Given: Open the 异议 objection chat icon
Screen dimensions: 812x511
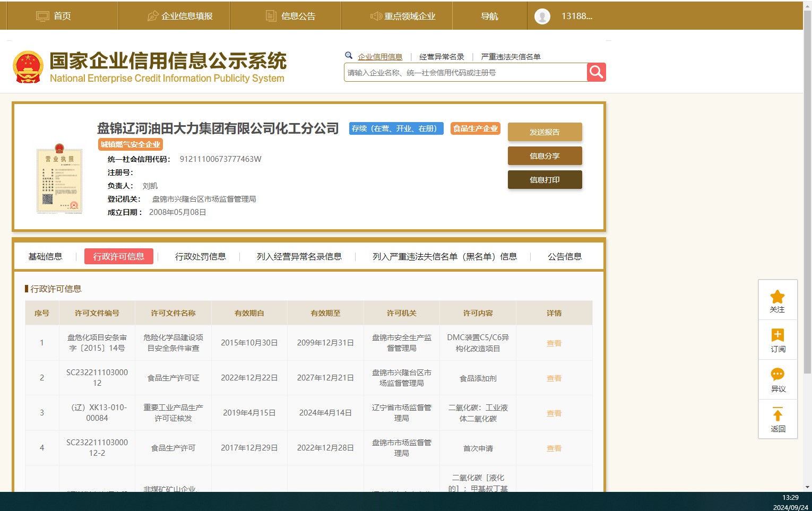Looking at the screenshot, I should [777, 375].
